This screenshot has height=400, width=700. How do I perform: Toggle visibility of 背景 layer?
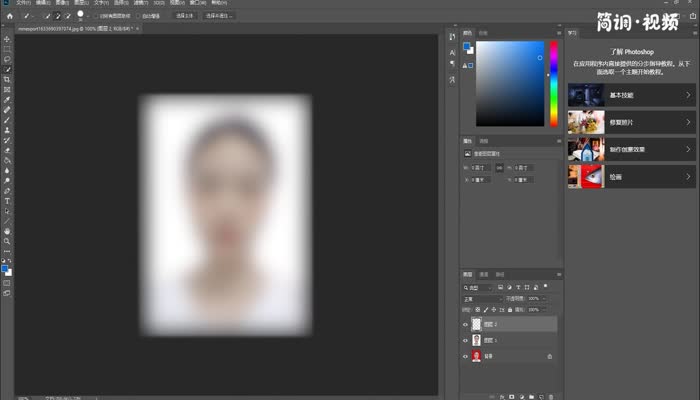pyautogui.click(x=465, y=356)
